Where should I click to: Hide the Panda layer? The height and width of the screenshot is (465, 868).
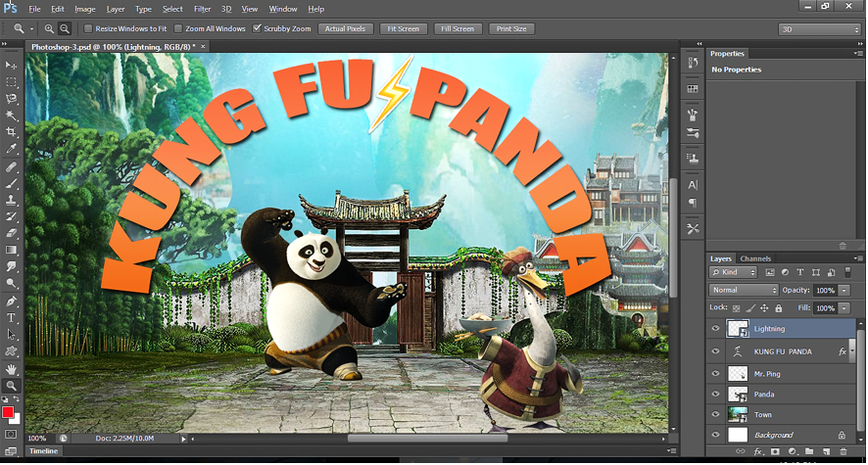click(x=715, y=395)
